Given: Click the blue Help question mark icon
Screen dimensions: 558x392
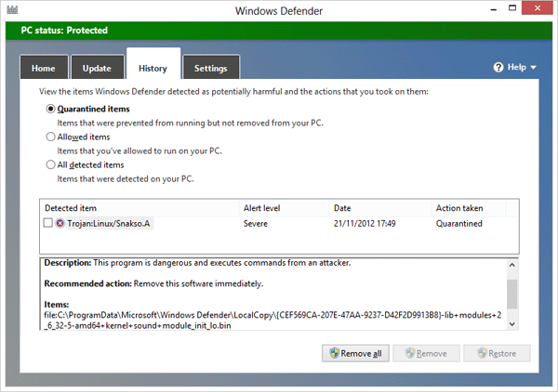Looking at the screenshot, I should 498,68.
